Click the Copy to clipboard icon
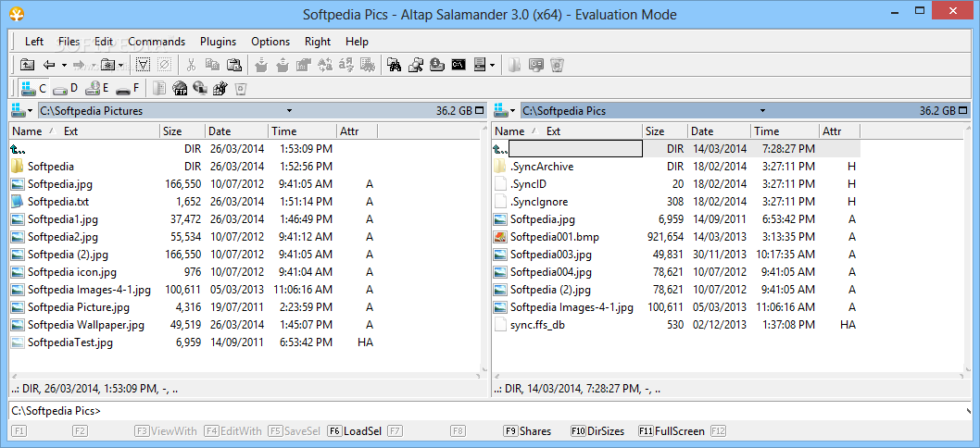The width and height of the screenshot is (980, 448). [x=212, y=65]
